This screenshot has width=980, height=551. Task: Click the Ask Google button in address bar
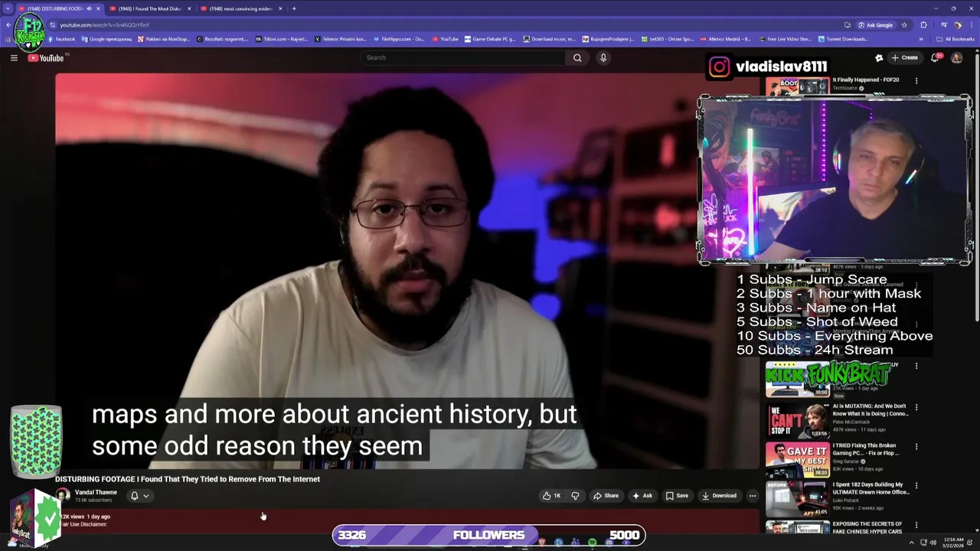(x=875, y=24)
